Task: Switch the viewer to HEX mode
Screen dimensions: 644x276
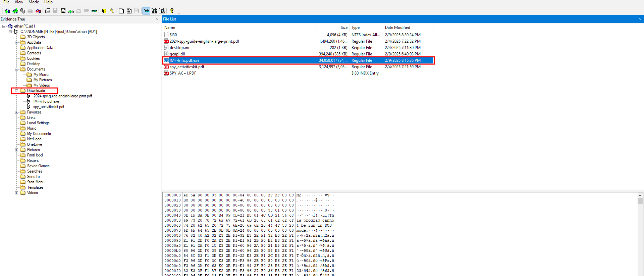Action: coord(162,11)
